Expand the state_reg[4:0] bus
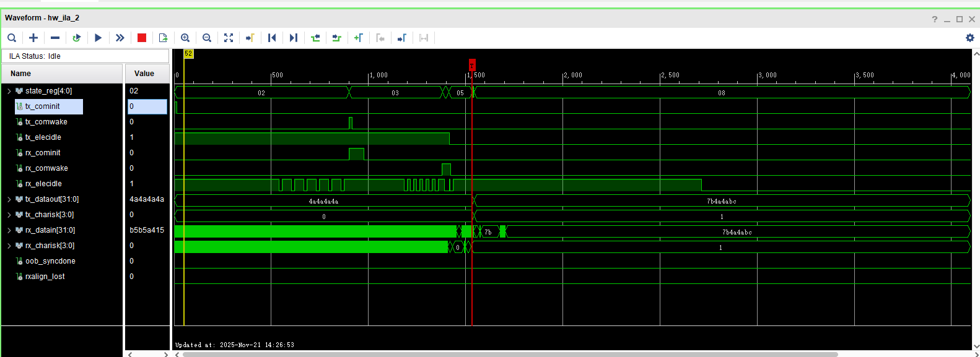This screenshot has height=357, width=980. 9,91
